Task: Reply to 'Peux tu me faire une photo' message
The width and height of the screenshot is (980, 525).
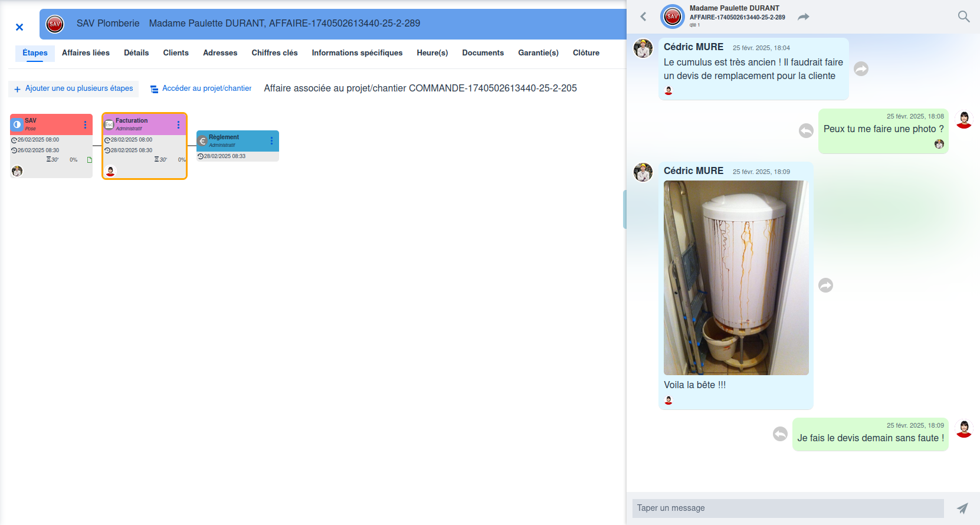Action: [806, 130]
